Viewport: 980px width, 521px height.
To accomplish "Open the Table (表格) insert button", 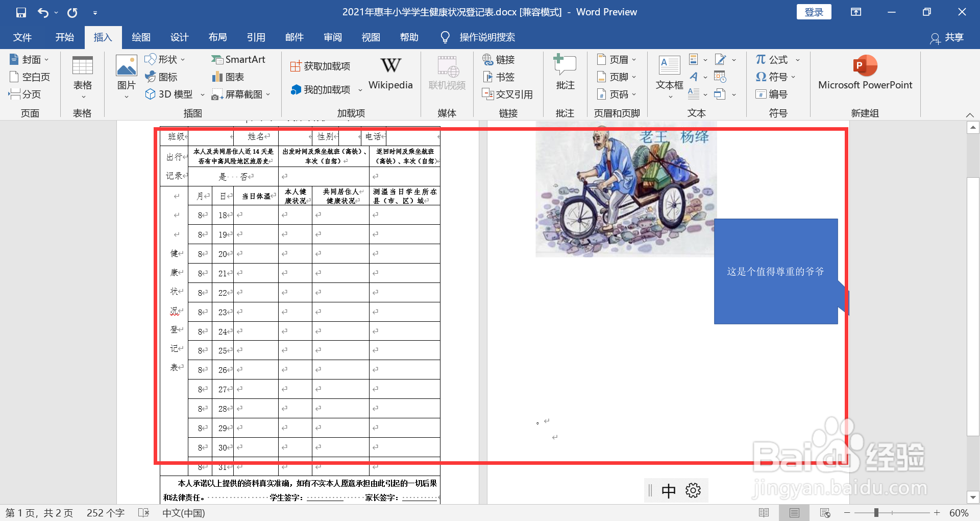I will click(82, 77).
